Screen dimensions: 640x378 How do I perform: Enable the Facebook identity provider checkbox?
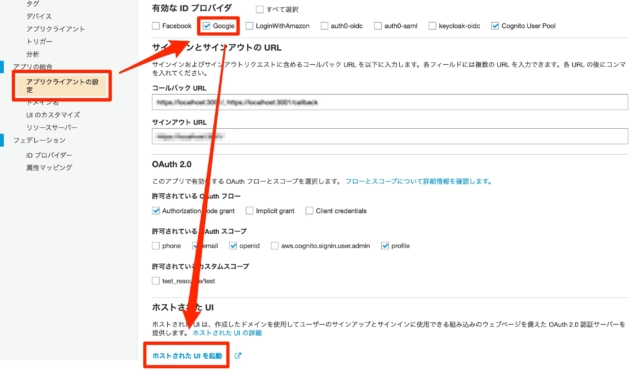coord(156,26)
